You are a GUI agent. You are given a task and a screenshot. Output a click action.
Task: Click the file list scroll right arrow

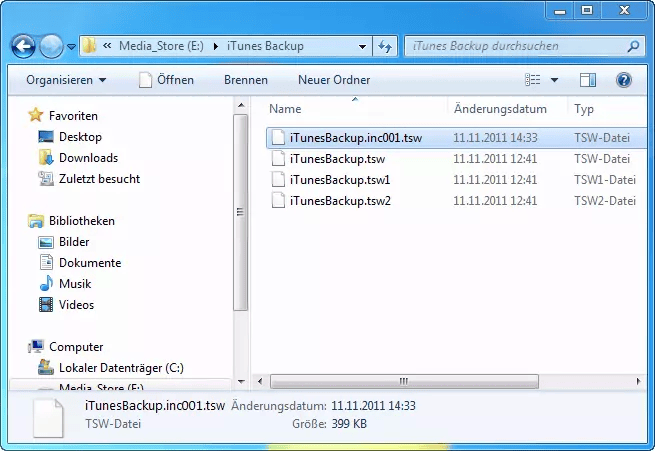[638, 381]
